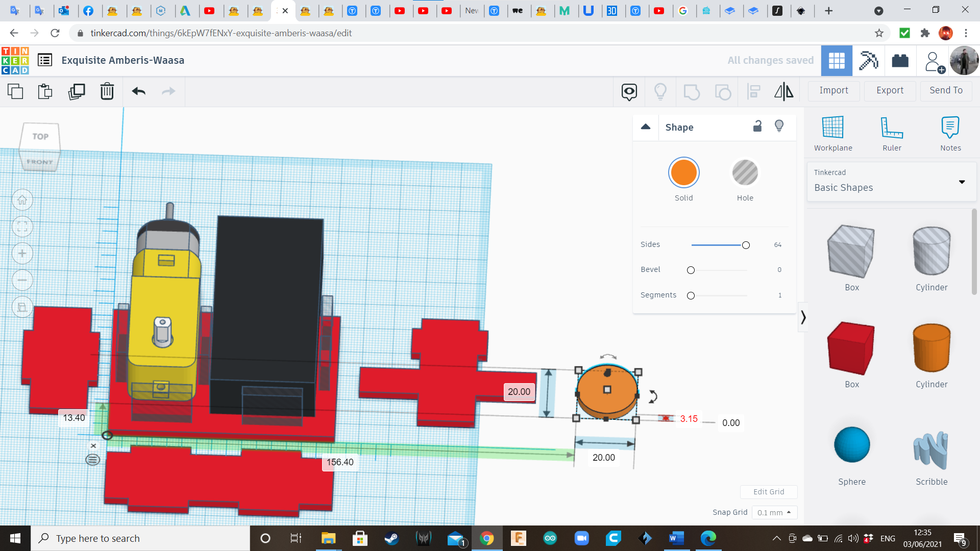The image size is (980, 551).
Task: Toggle the shape lock icon
Action: pos(757,126)
